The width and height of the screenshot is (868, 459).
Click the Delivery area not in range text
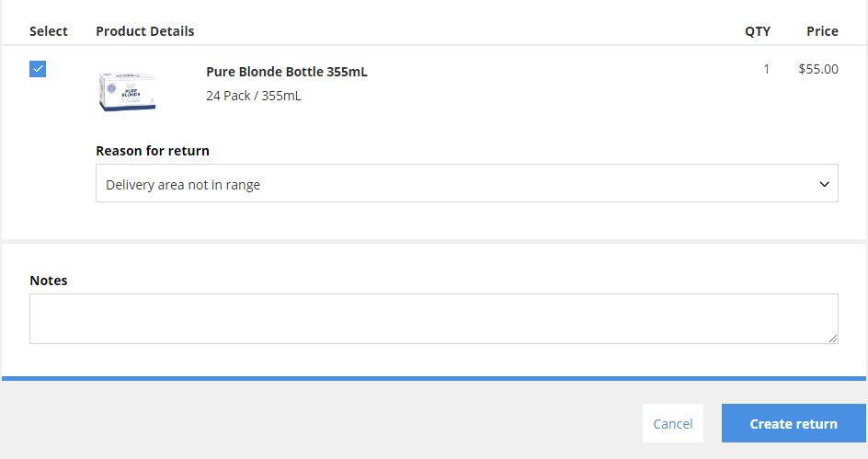[183, 185]
